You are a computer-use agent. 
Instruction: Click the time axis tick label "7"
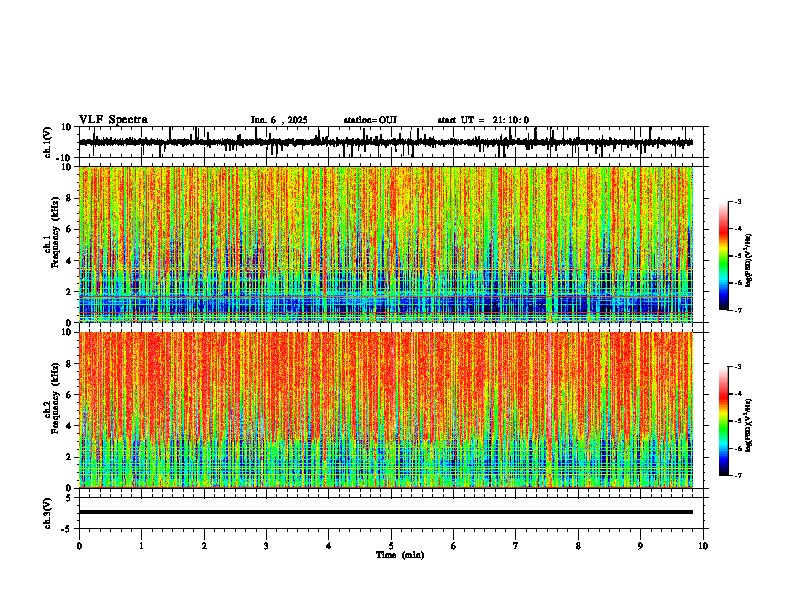coord(516,546)
